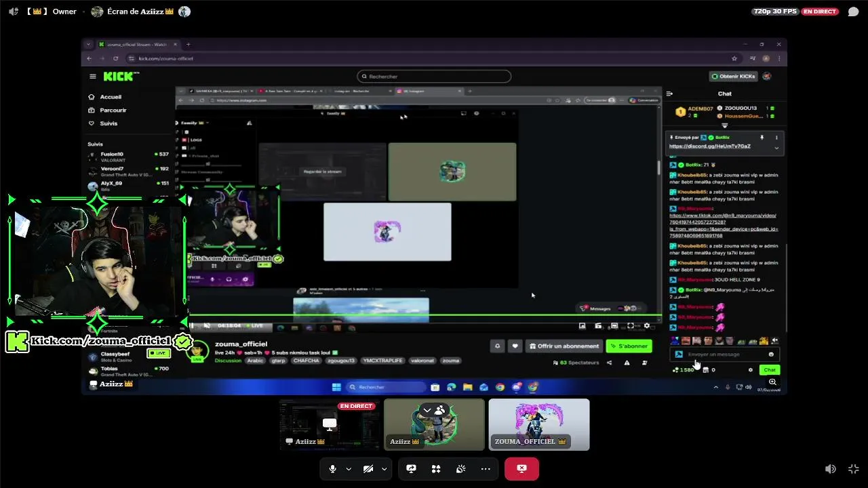868x488 pixels.
Task: Open the emoji picker in chat input
Action: pos(771,354)
